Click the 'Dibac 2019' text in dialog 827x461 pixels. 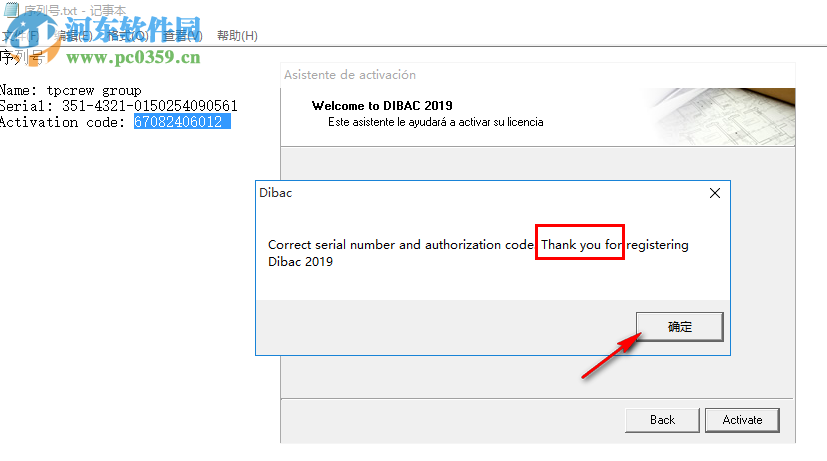[x=301, y=262]
